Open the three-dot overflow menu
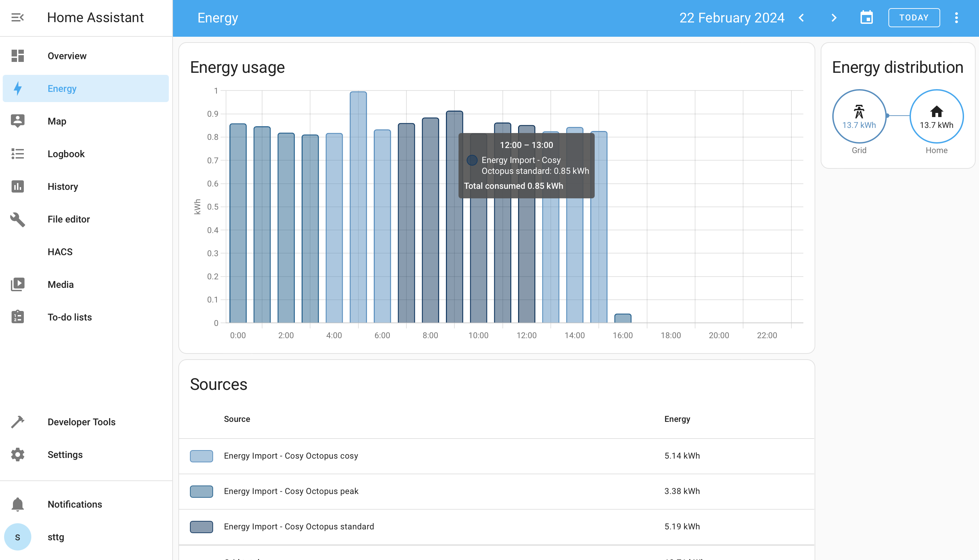Image resolution: width=979 pixels, height=560 pixels. 957,17
